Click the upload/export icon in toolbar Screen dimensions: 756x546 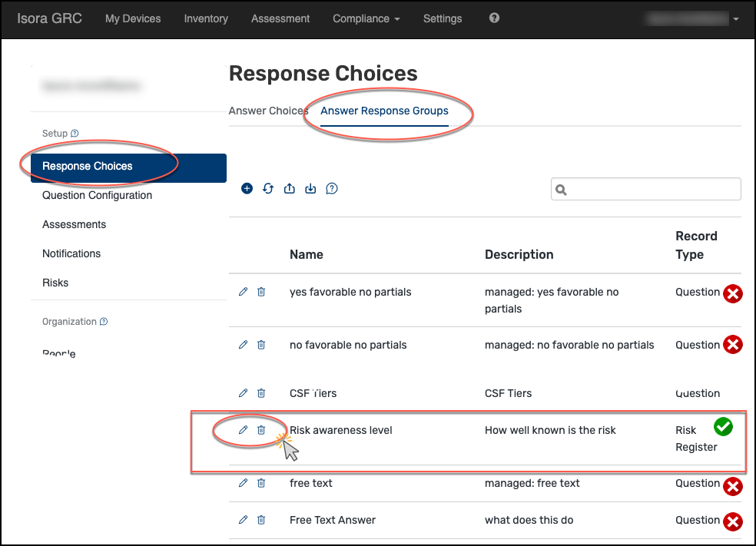tap(290, 189)
